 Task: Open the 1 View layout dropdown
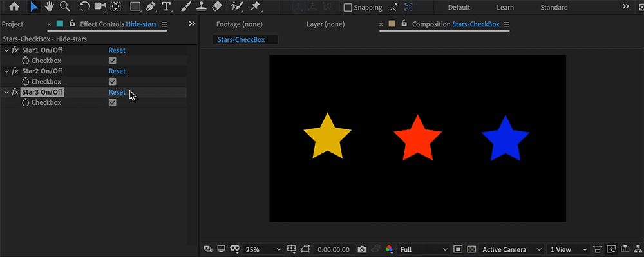tap(569, 249)
